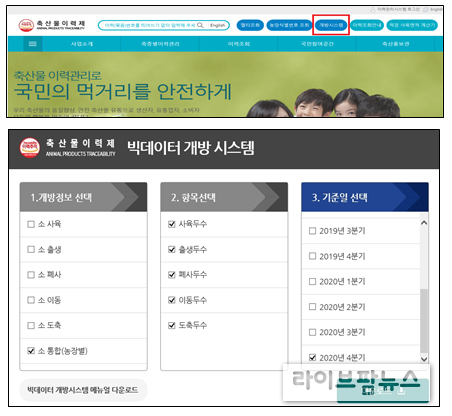This screenshot has height=416, width=452.
Task: Open the 이력조회 navigation menu
Action: point(239,44)
